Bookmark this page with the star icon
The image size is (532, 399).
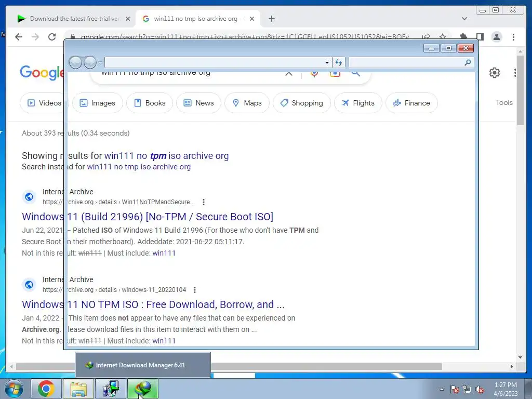pyautogui.click(x=443, y=36)
